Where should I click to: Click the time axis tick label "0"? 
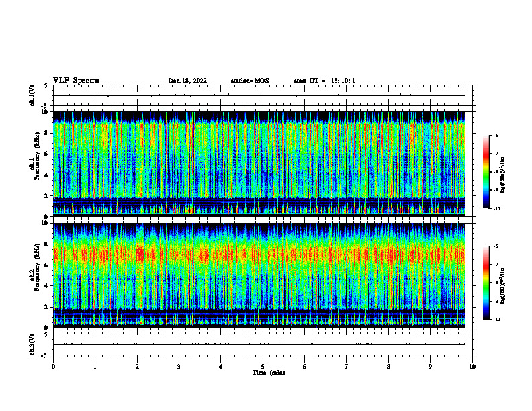[x=53, y=367]
